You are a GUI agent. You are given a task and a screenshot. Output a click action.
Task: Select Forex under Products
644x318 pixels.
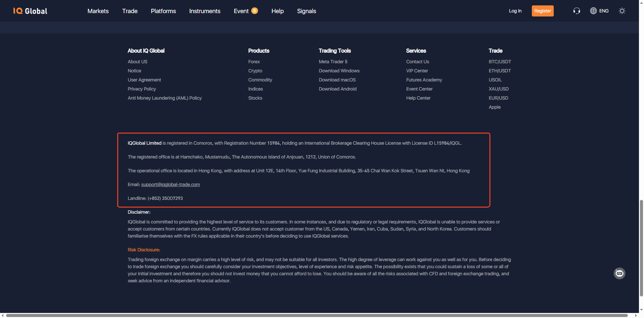tap(254, 62)
